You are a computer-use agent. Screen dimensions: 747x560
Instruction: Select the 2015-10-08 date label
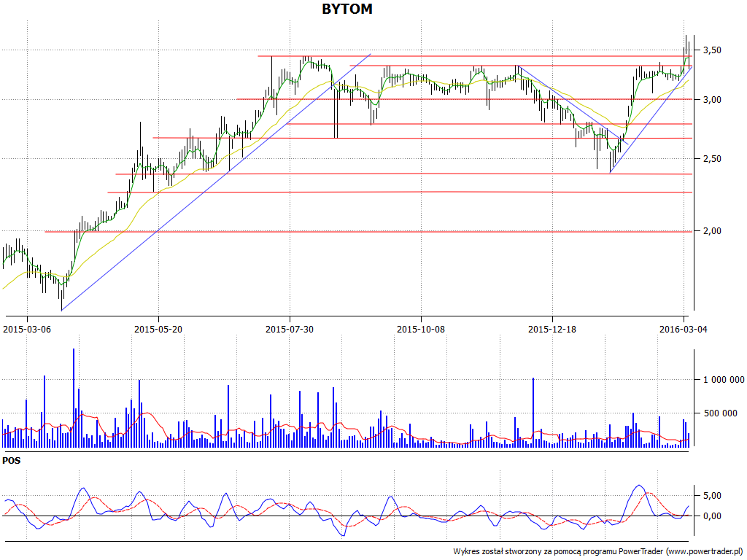coord(421,329)
